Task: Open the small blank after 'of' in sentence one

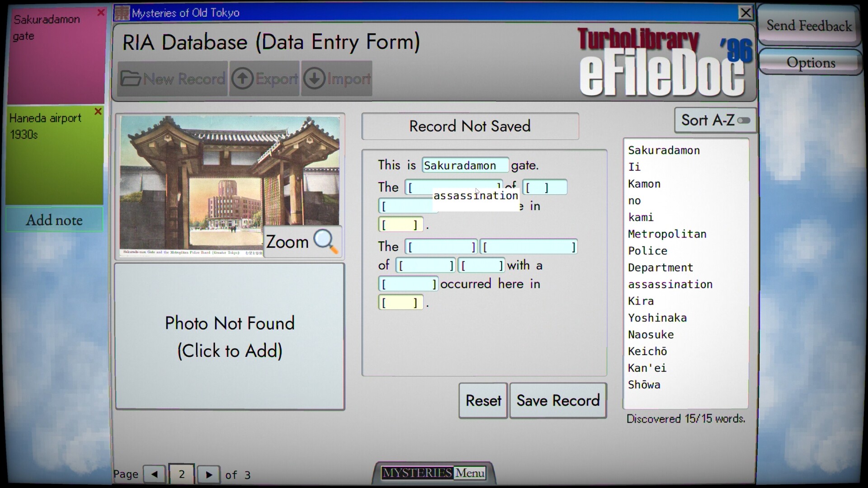Action: [x=545, y=187]
